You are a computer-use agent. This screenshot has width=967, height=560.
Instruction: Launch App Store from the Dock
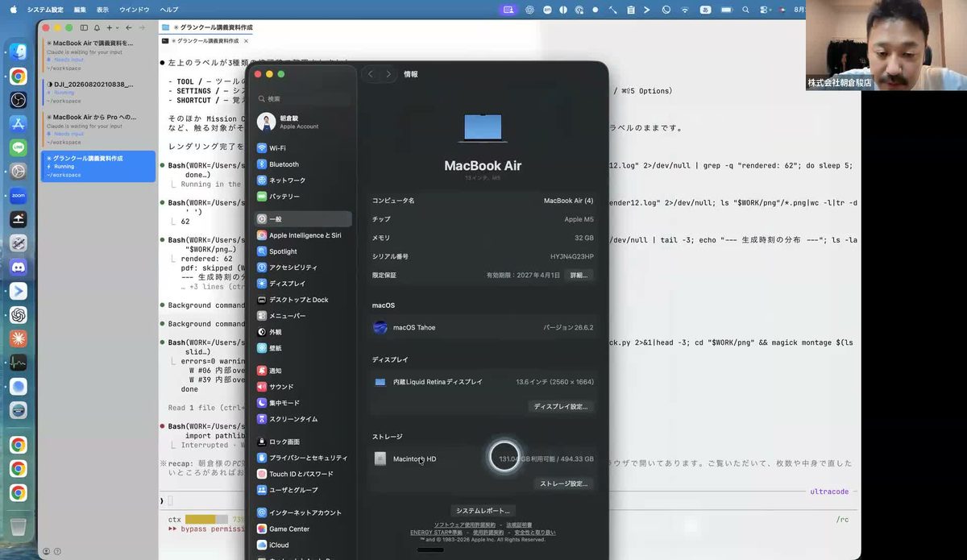(19, 123)
